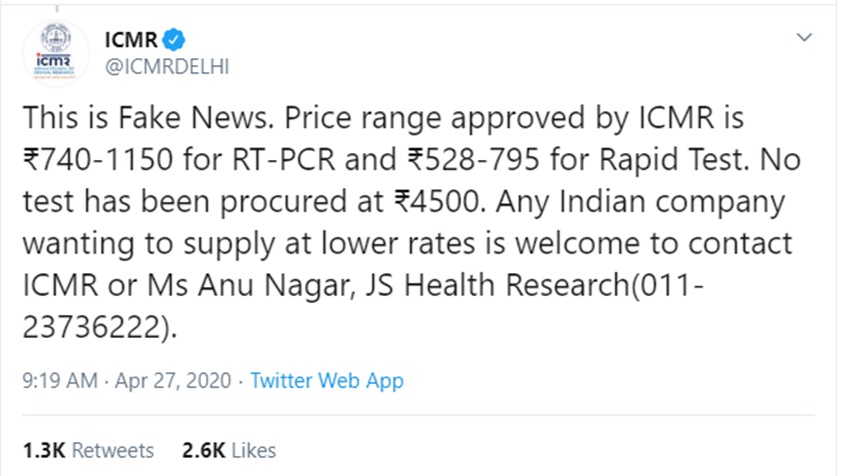Open the Twitter Web App source link
The height and width of the screenshot is (476, 850).
tap(327, 381)
